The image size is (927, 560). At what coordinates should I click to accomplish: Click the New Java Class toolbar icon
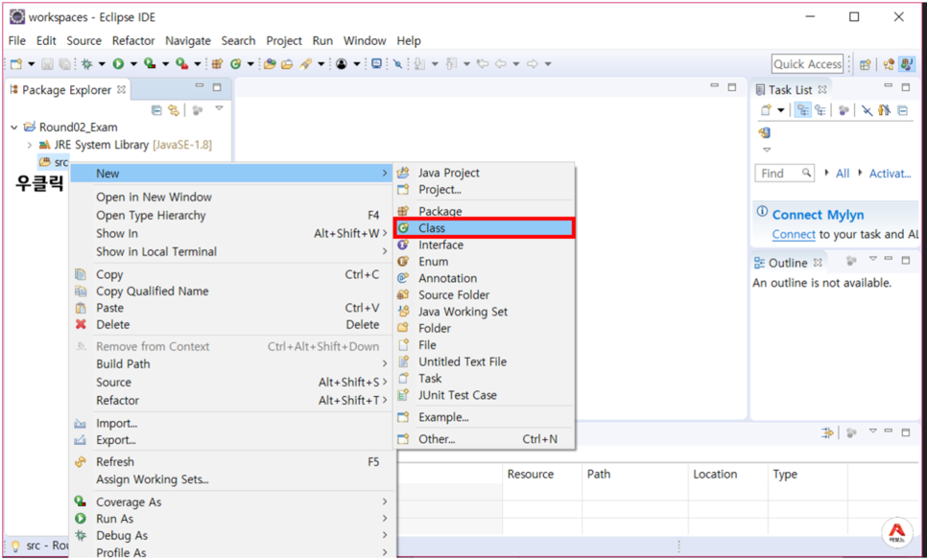coord(235,64)
